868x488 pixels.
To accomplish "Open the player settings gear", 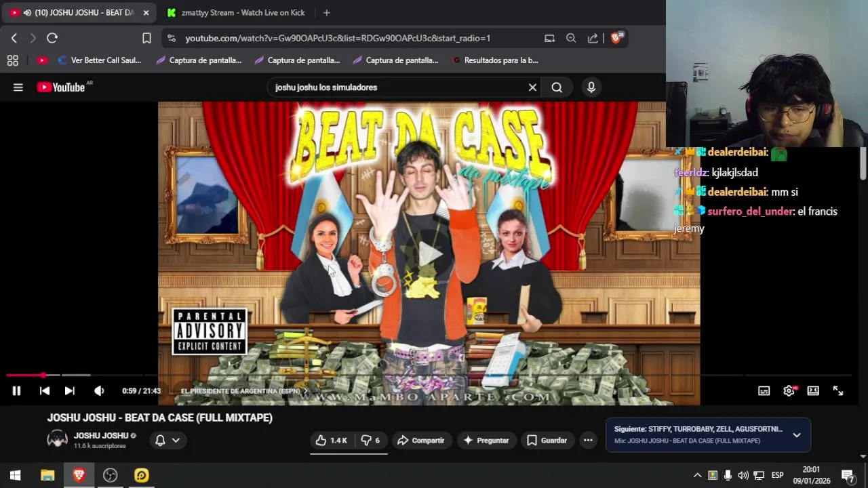I will tap(789, 390).
